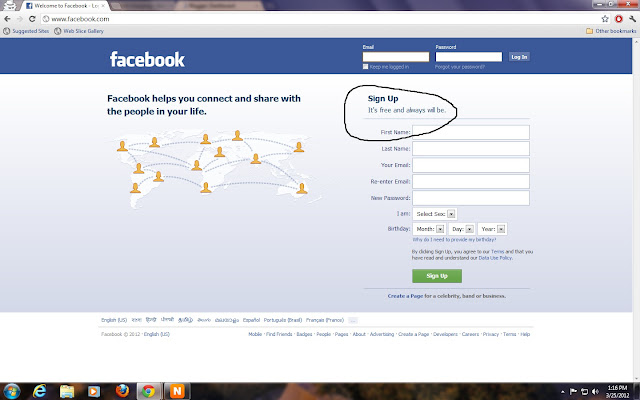
Task: Click the green Sign Up button
Action: [x=437, y=276]
